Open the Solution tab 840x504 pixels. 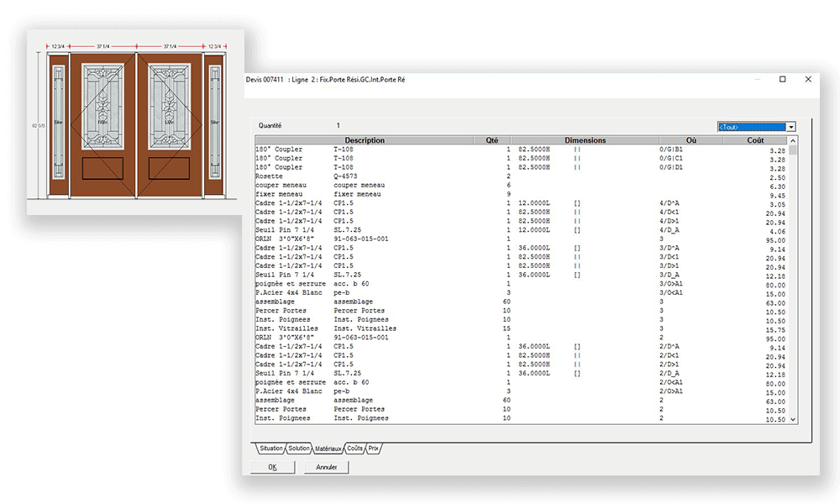tap(299, 449)
